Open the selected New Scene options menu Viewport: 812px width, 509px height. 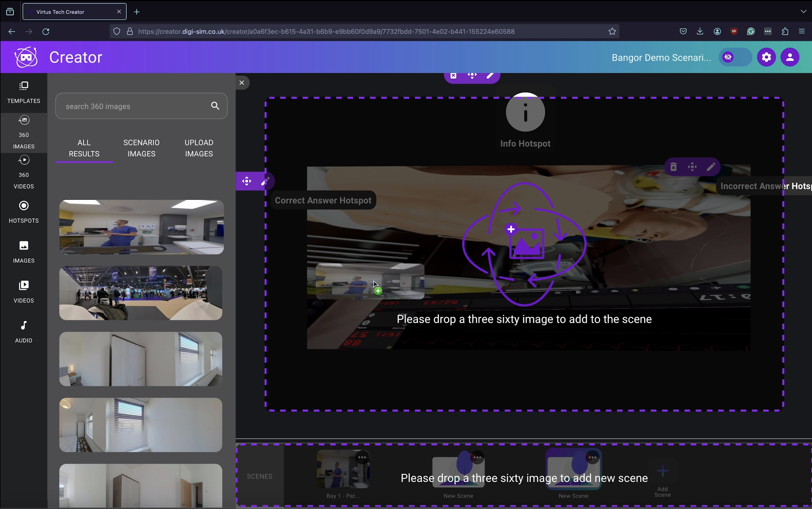[x=592, y=457]
